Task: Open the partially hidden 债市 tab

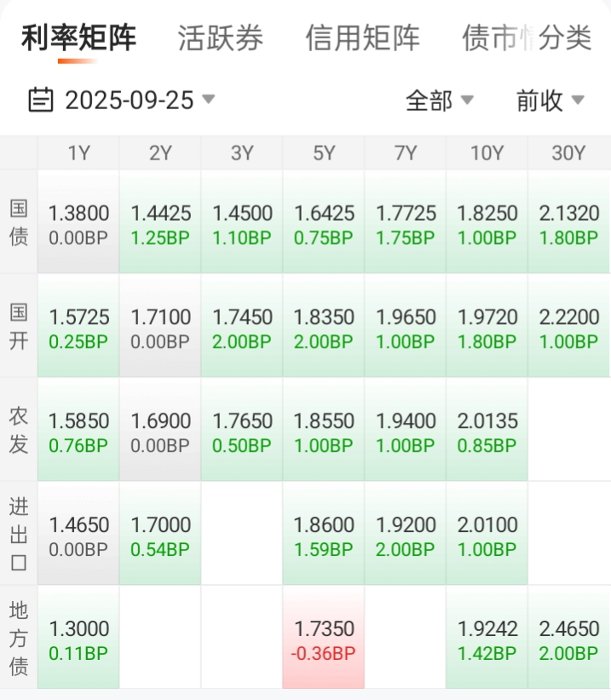Action: (493, 38)
